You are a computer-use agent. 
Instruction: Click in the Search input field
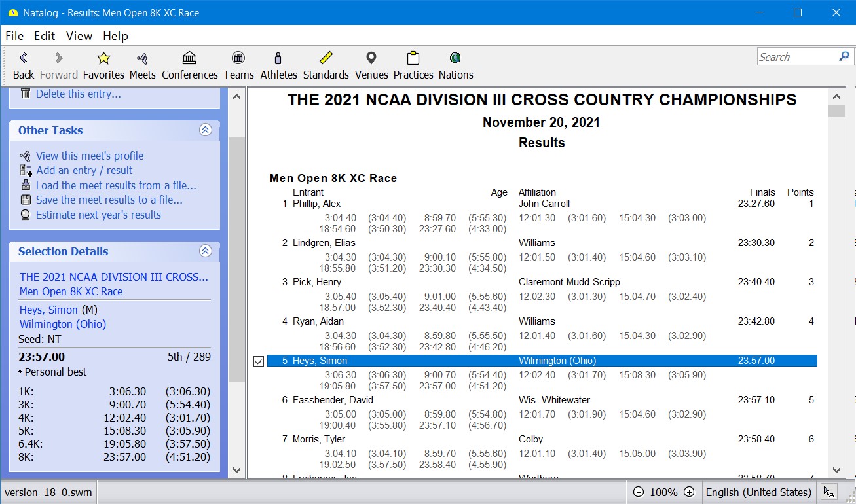[x=796, y=57]
